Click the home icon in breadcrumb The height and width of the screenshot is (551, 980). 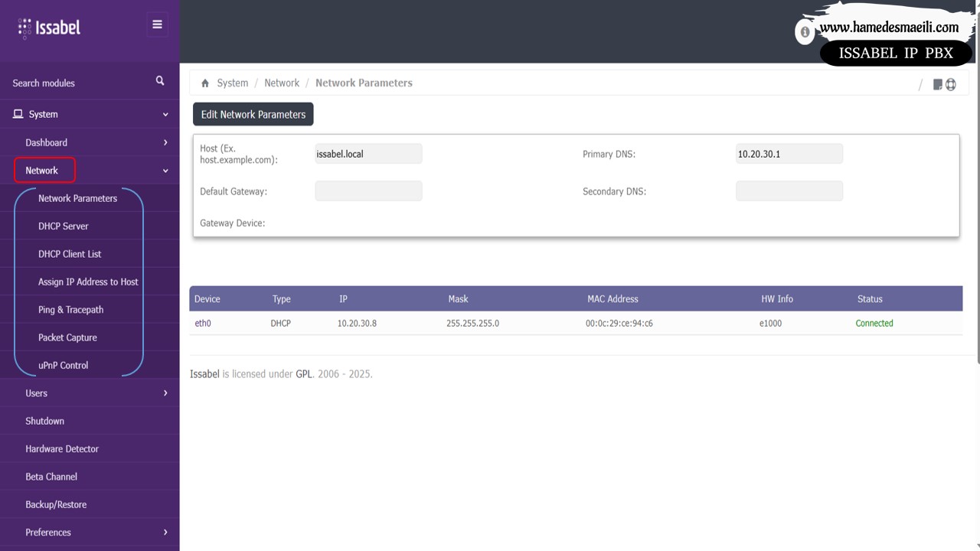[205, 83]
